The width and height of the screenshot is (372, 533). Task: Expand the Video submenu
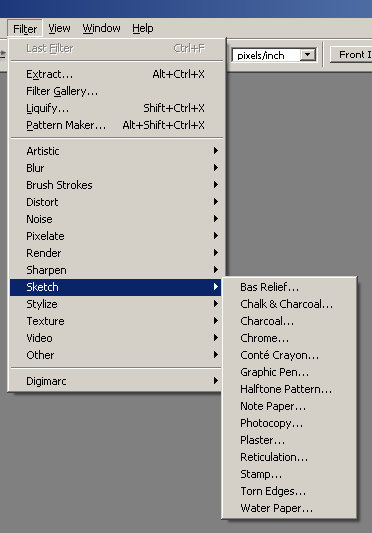(116, 338)
